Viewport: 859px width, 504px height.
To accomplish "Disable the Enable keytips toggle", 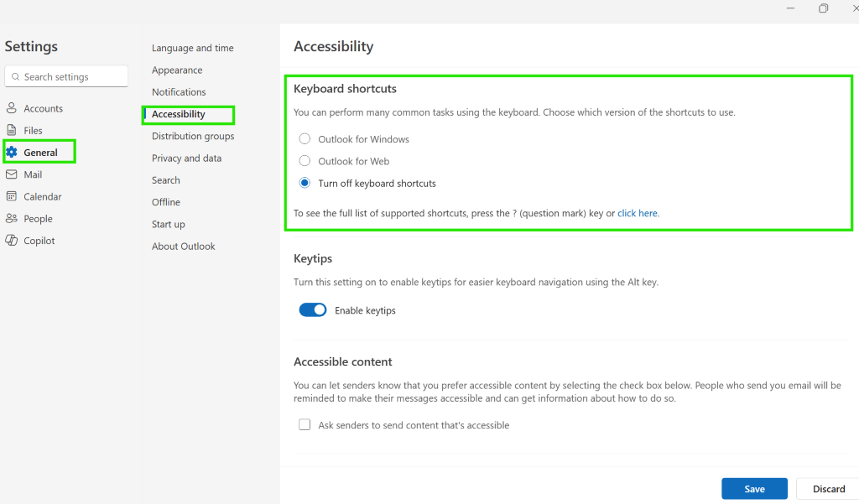I will point(313,310).
